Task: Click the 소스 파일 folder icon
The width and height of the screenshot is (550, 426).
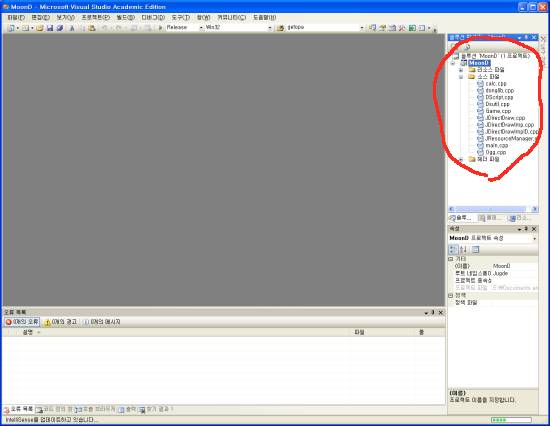Action: coord(472,76)
